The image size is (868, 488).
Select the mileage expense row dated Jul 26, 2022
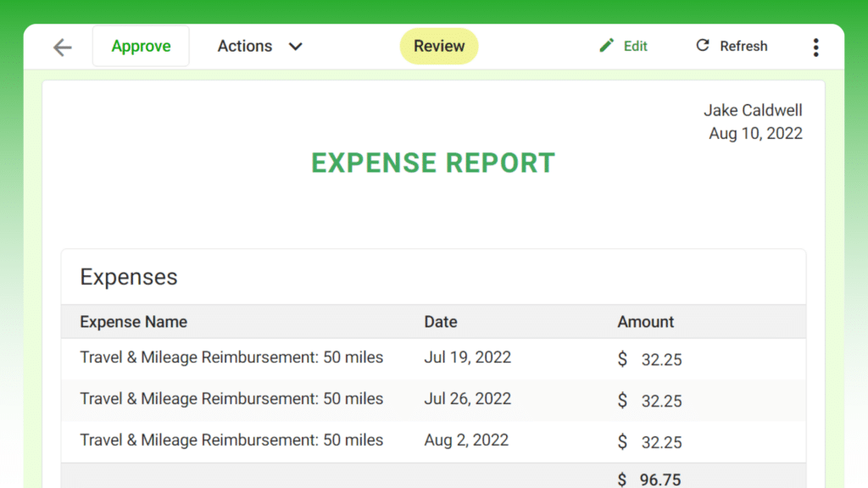pyautogui.click(x=433, y=400)
